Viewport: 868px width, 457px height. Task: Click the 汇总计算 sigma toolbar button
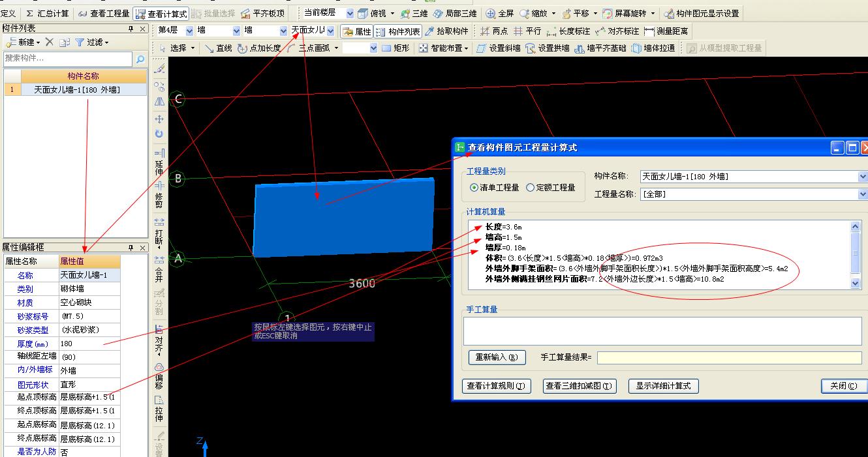tap(47, 13)
